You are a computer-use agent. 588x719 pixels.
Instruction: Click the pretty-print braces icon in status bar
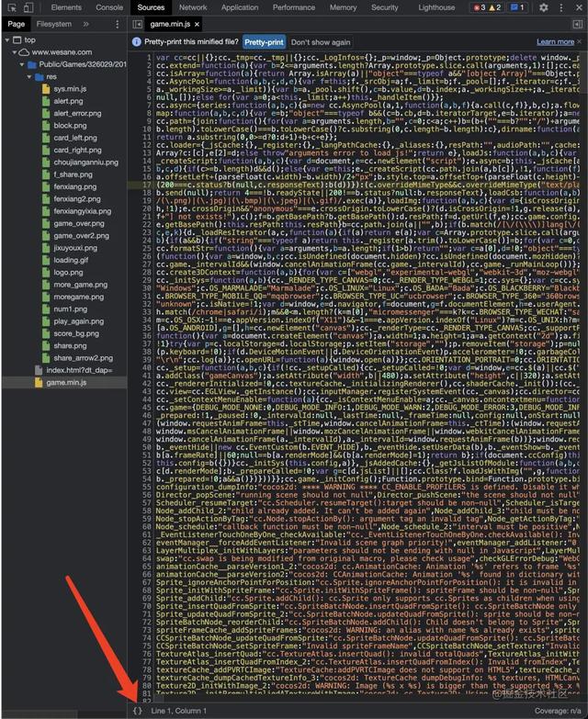[x=137, y=711]
